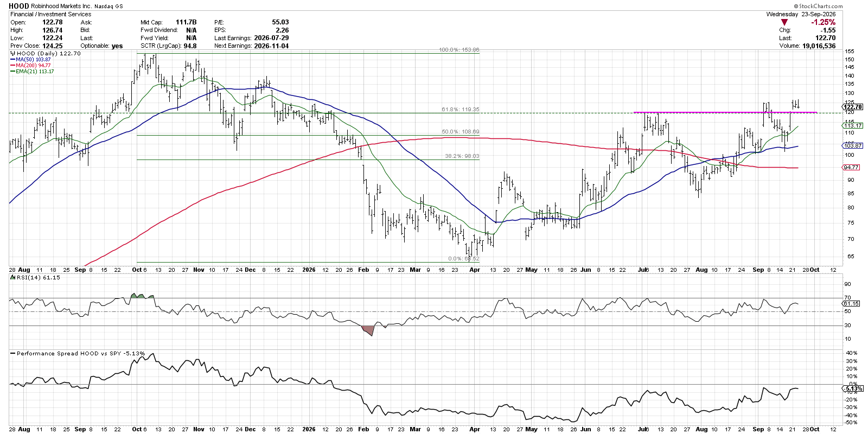
Task: Click the 61.15 RSI value tag on right axis
Action: pyautogui.click(x=851, y=304)
